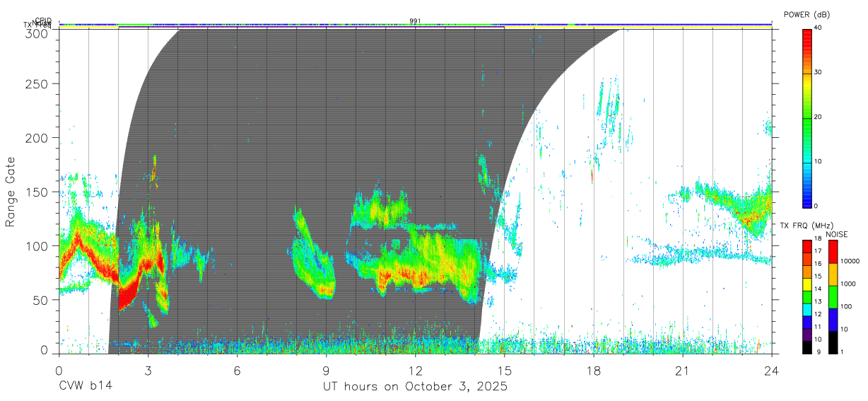868x401 pixels.
Task: Click the 21 tick on UT hours axis
Action: [683, 370]
